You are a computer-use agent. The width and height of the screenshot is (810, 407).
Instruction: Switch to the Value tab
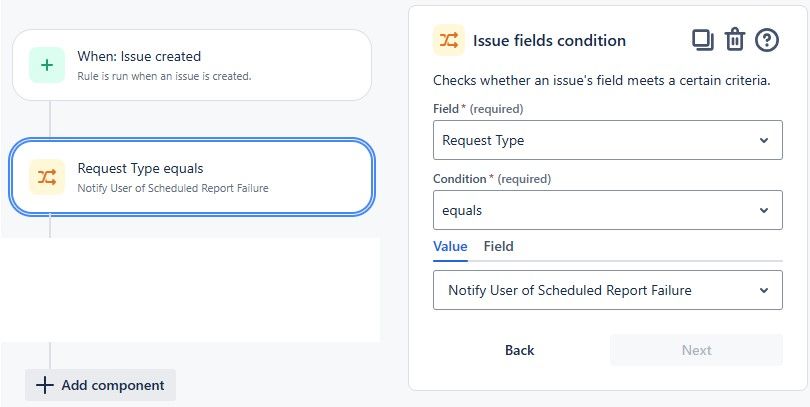coord(450,246)
